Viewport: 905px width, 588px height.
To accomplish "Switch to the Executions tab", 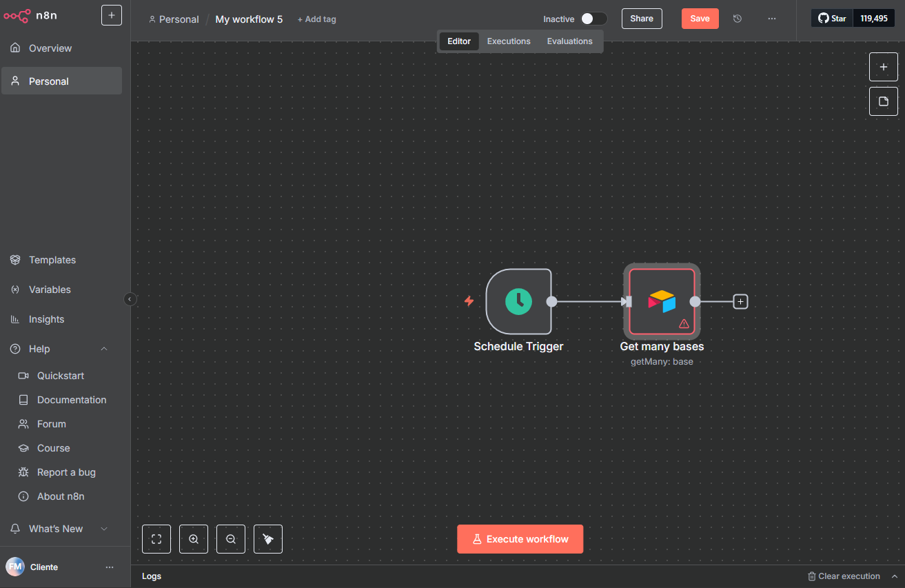I will pyautogui.click(x=509, y=41).
